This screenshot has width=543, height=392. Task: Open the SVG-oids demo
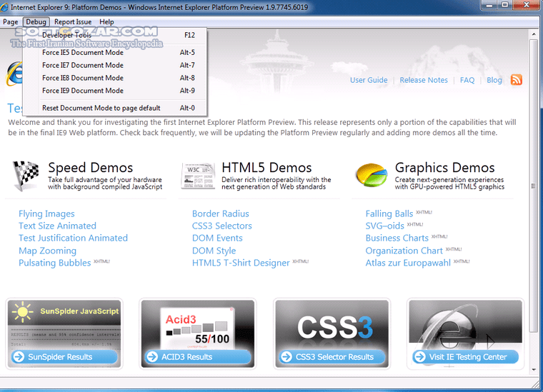point(384,226)
